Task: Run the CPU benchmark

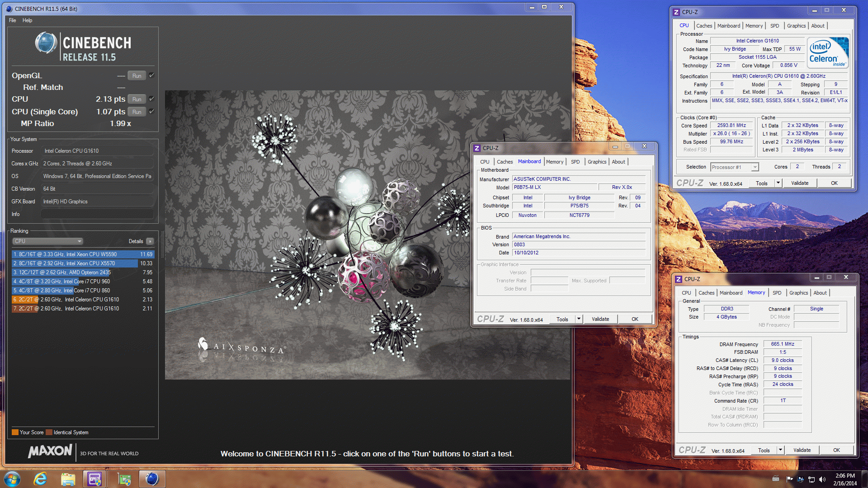Action: pos(137,99)
